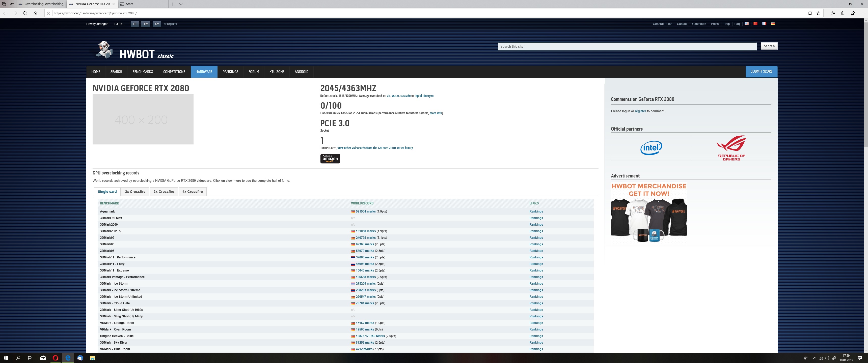
Task: Click the TW login button
Action: point(146,24)
